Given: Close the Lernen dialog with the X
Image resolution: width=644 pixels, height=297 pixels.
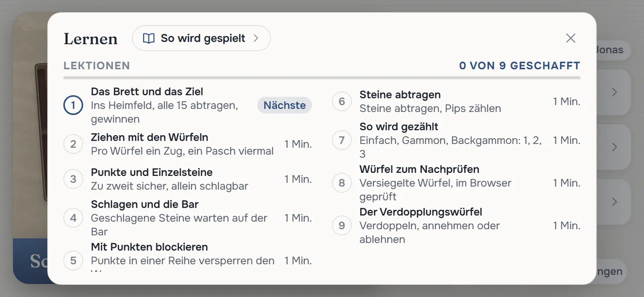Looking at the screenshot, I should point(571,38).
